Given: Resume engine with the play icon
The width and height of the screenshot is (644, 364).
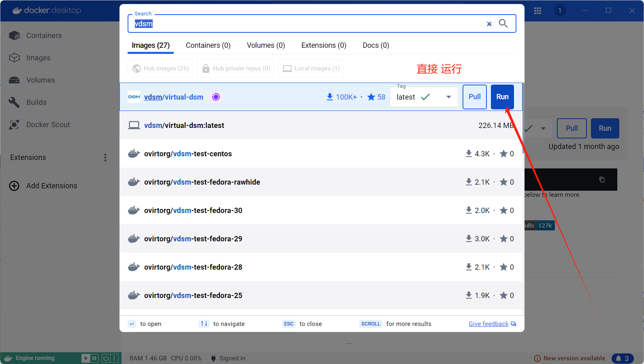Looking at the screenshot, I should click(86, 358).
